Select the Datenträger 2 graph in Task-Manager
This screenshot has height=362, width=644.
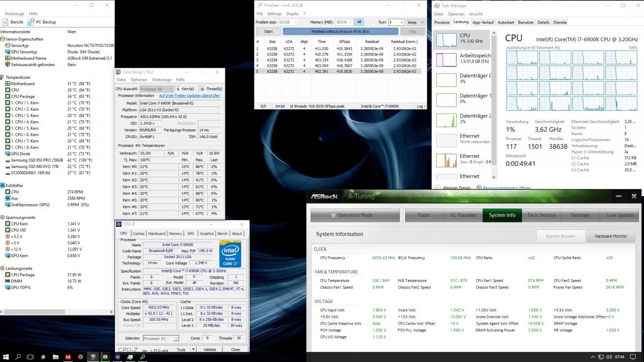point(446,120)
